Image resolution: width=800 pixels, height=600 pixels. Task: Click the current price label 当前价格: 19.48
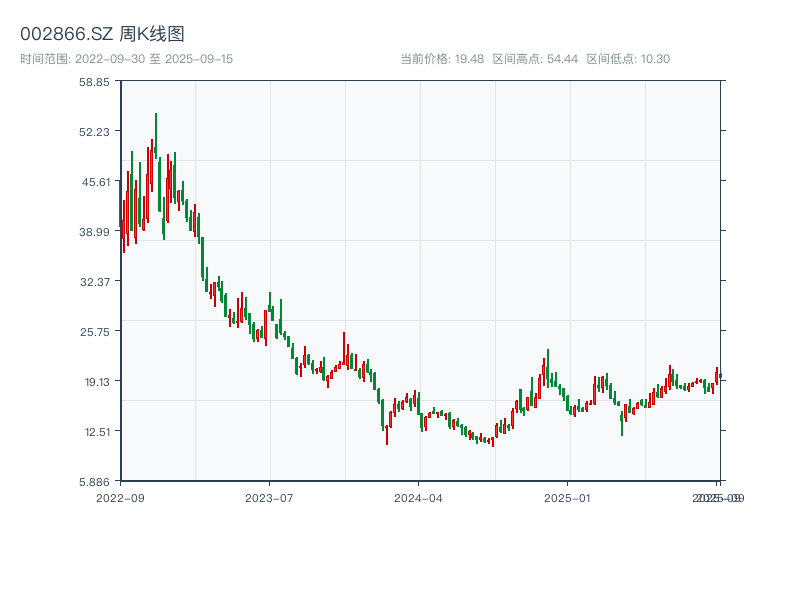442,59
